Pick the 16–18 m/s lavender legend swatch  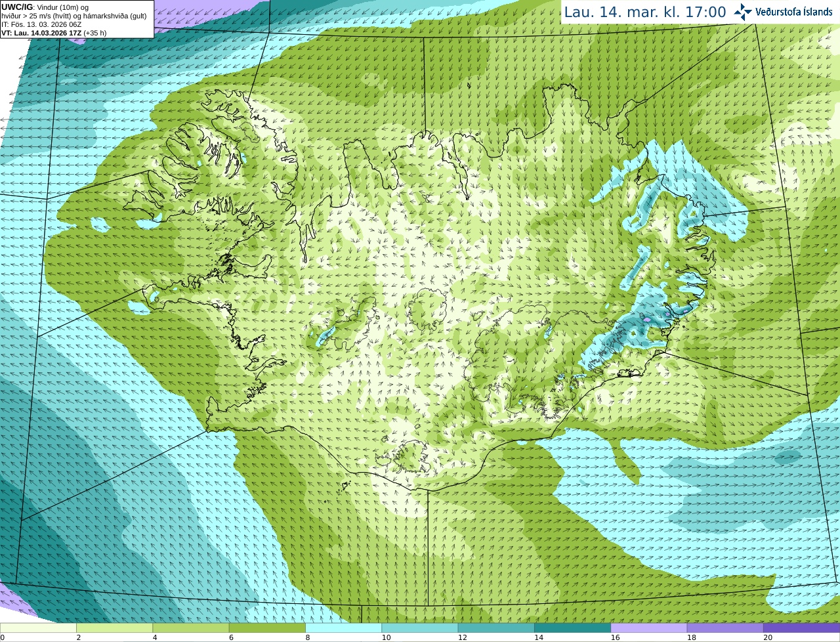pos(649,628)
